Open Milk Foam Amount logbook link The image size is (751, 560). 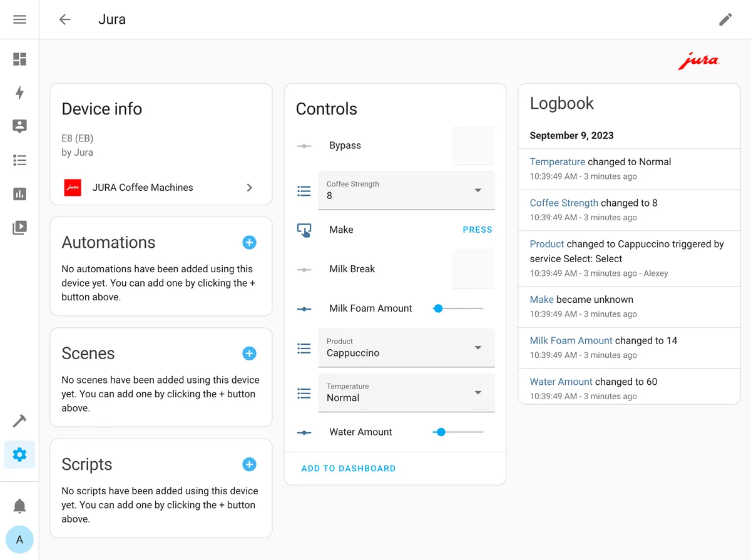571,340
